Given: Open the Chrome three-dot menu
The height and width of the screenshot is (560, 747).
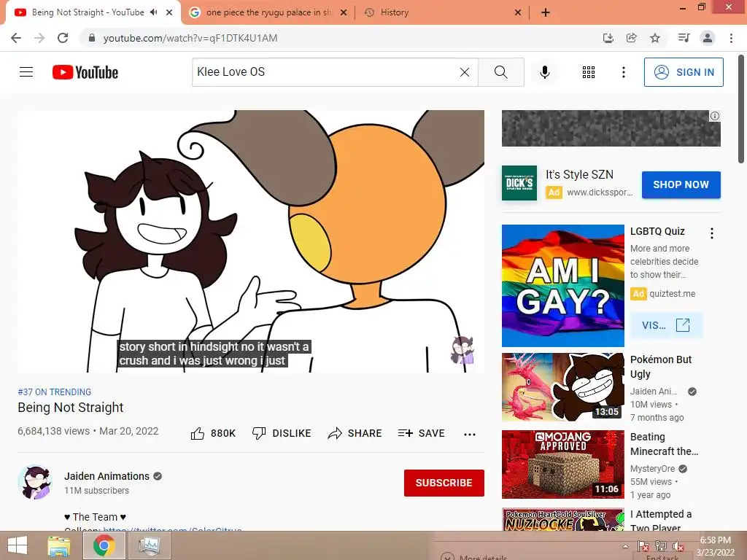Looking at the screenshot, I should click(x=731, y=38).
